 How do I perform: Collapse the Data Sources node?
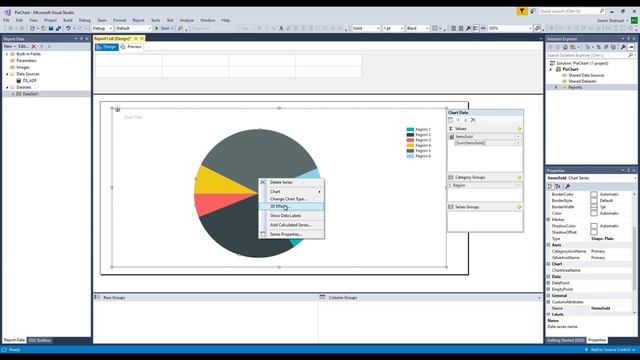[7, 74]
